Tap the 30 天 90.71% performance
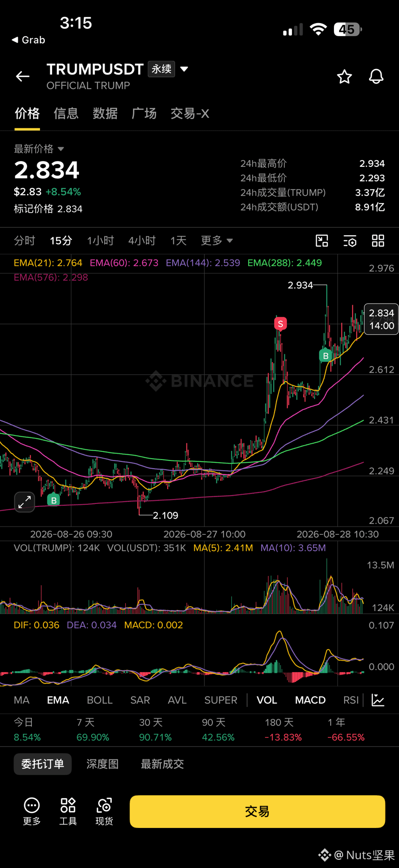Viewport: 399px width, 868px height. tap(156, 730)
